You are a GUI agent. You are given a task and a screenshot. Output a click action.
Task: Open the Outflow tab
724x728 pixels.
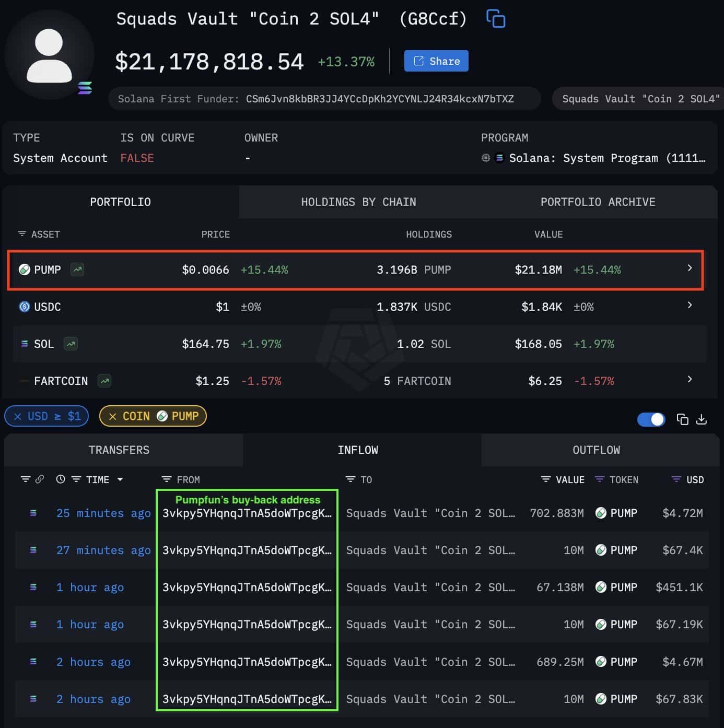596,450
